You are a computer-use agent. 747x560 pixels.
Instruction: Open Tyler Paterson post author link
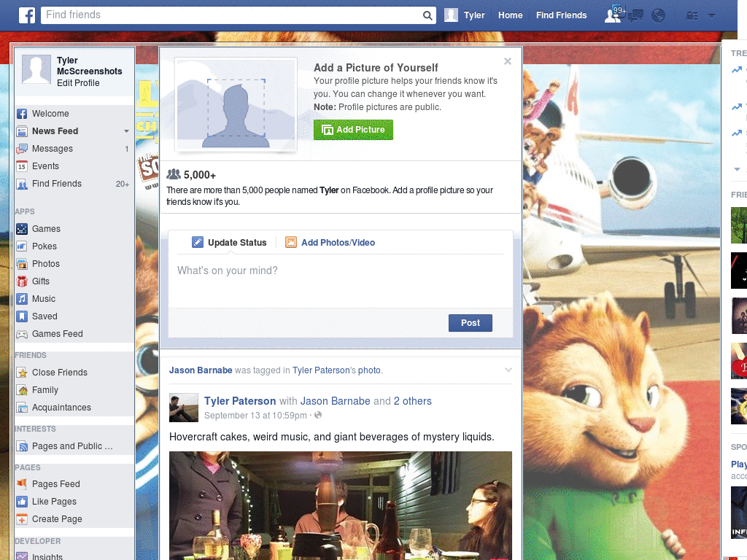[240, 401]
